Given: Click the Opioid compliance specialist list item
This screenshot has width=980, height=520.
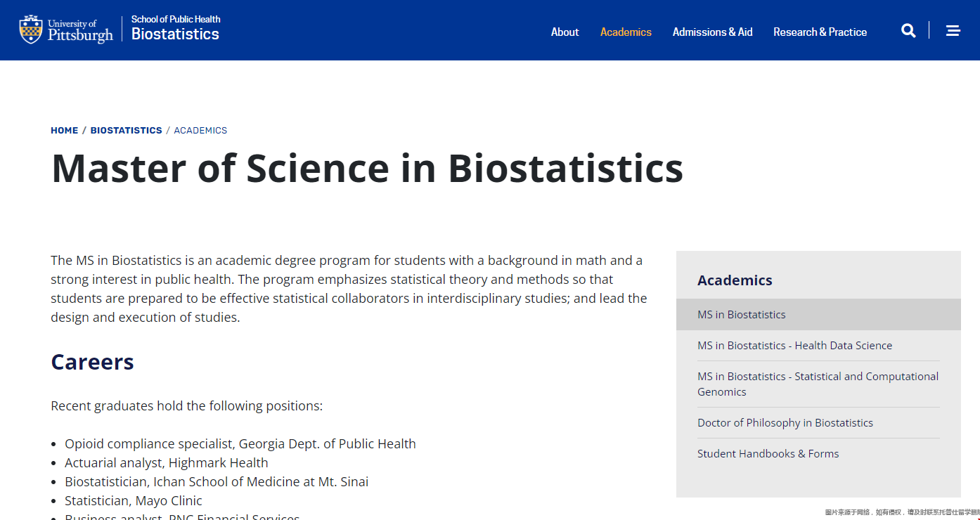Looking at the screenshot, I should tap(240, 444).
